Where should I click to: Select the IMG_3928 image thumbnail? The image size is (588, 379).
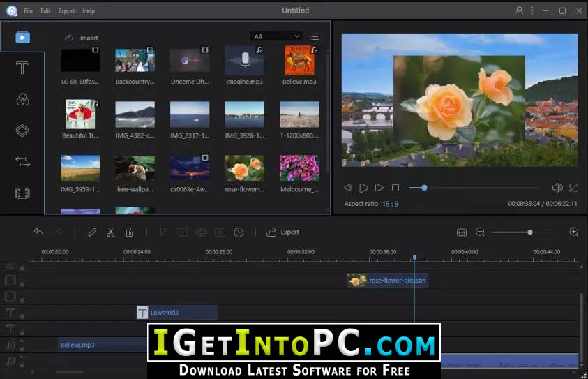coord(245,114)
